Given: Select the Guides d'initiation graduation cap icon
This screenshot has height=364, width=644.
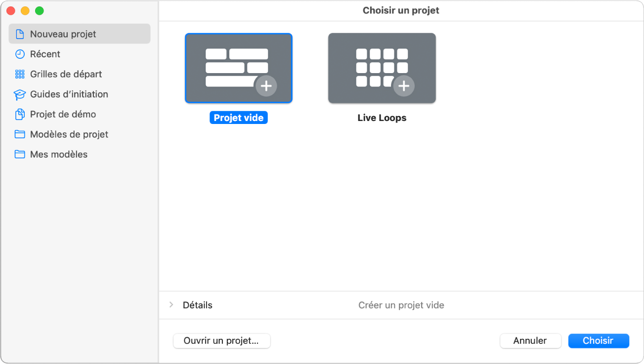Looking at the screenshot, I should 20,94.
